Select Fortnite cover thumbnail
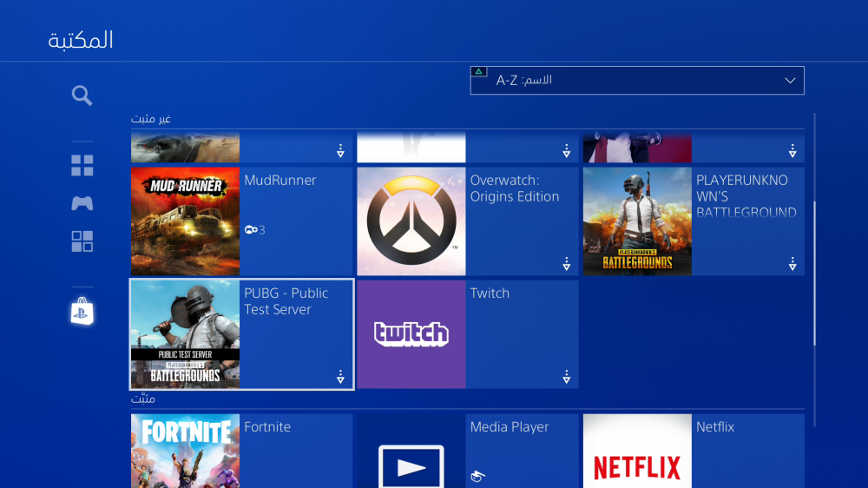Screen dimensions: 868x488 coord(186,451)
